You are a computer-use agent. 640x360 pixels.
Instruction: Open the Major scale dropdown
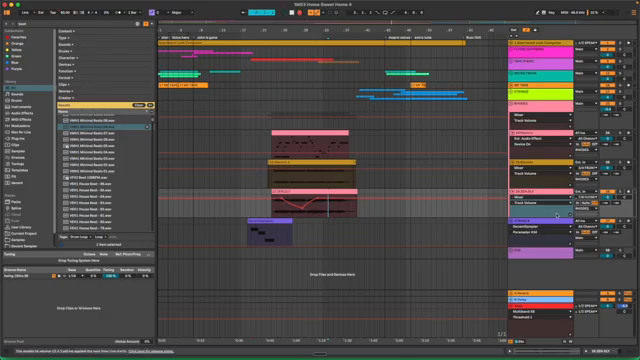coord(182,13)
